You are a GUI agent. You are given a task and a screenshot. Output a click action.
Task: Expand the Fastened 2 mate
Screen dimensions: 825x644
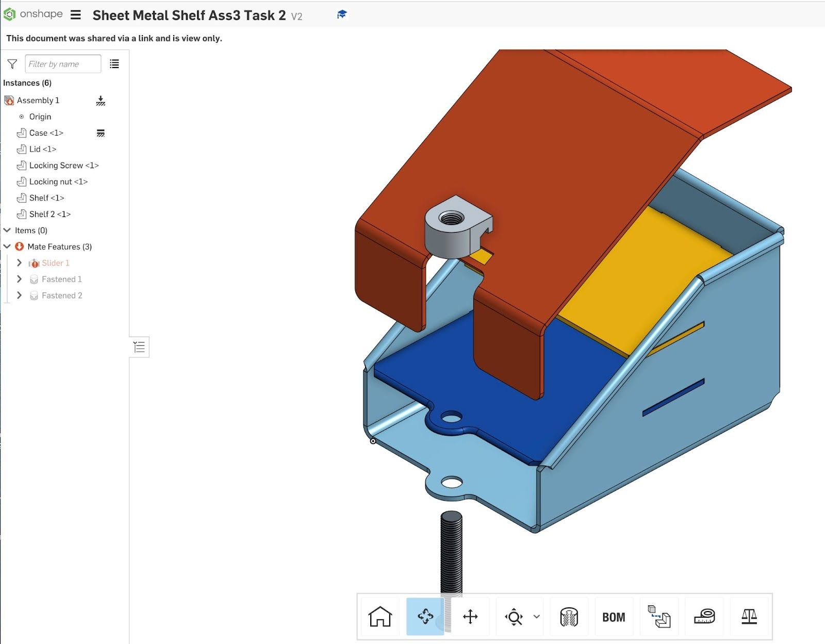pos(20,295)
